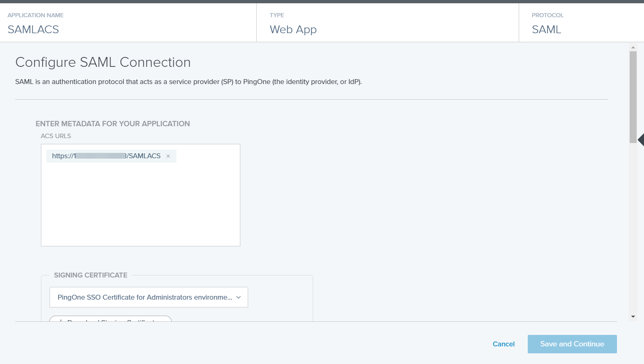Click the SAML protocol value
This screenshot has width=644, height=364.
[546, 30]
